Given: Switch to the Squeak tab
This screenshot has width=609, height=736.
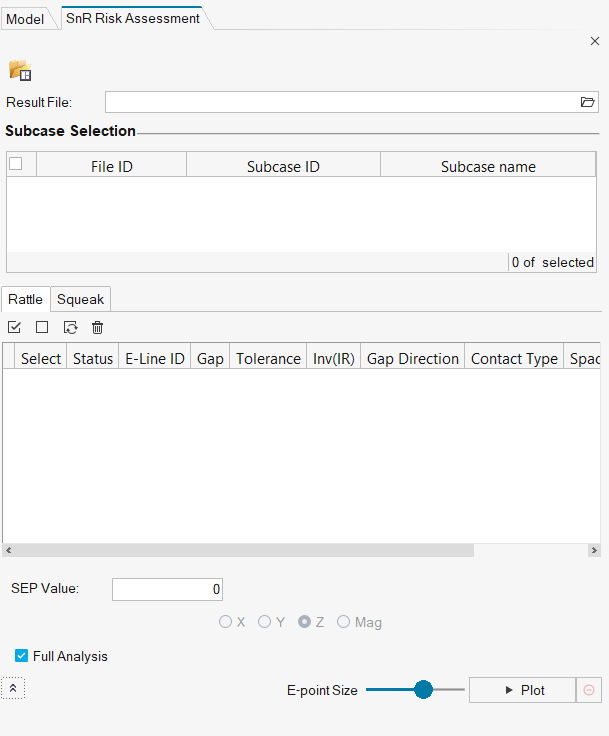Looking at the screenshot, I should 80,299.
